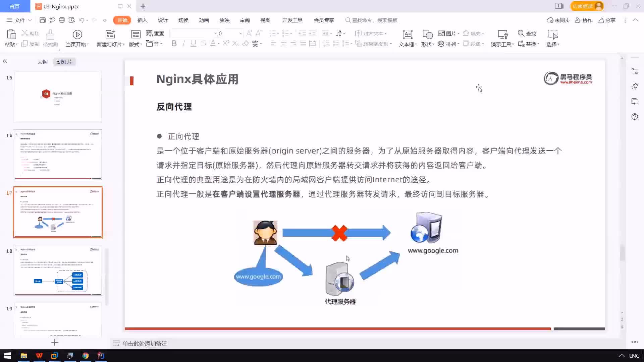This screenshot has height=362, width=644.
Task: Toggle Bold formatting
Action: [x=174, y=44]
